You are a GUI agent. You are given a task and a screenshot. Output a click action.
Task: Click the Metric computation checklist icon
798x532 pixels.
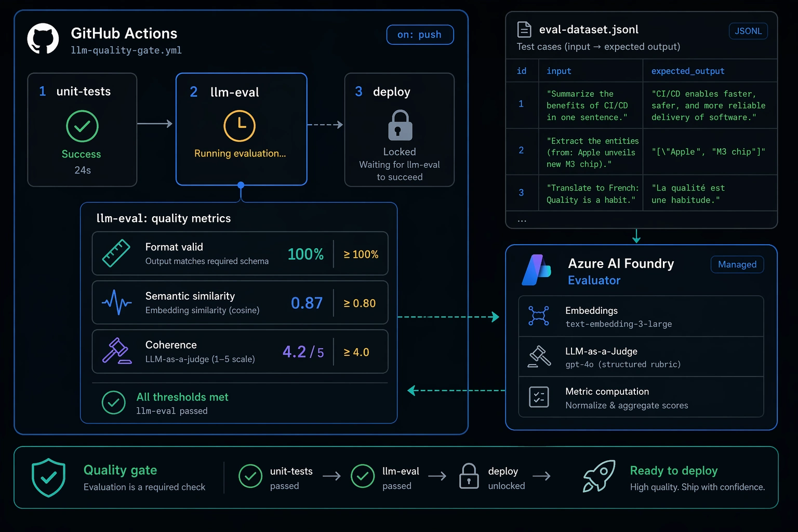pyautogui.click(x=539, y=397)
